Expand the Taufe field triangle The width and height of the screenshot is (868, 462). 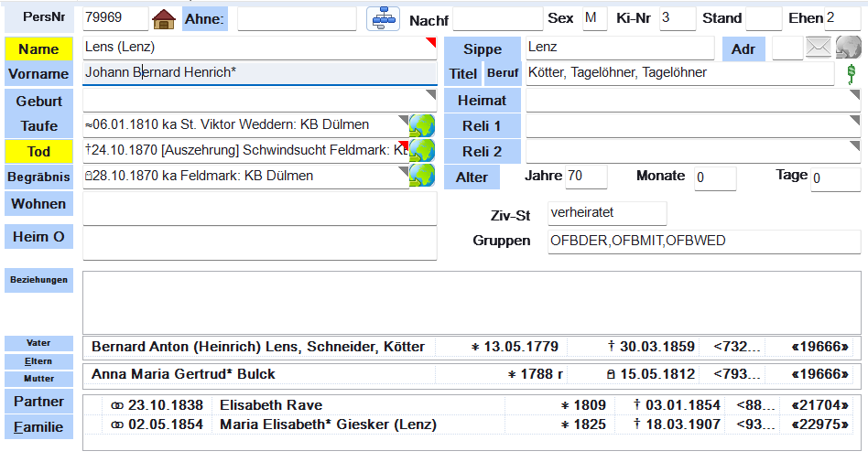[404, 120]
